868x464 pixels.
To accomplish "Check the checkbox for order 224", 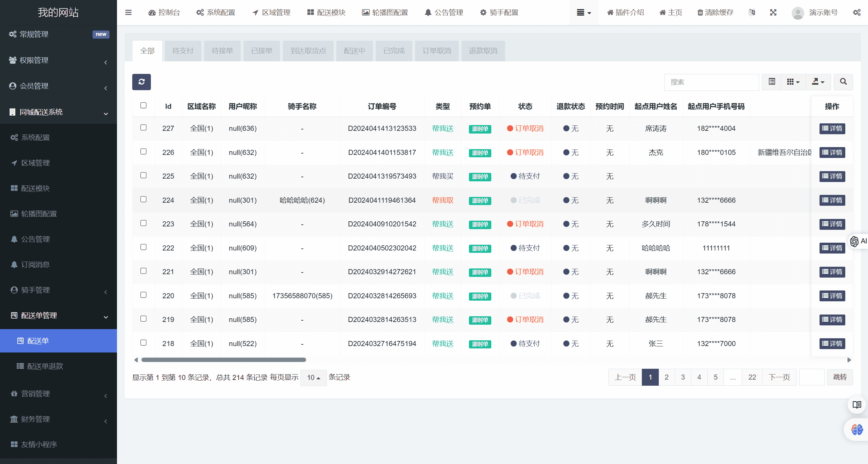I will 143,199.
